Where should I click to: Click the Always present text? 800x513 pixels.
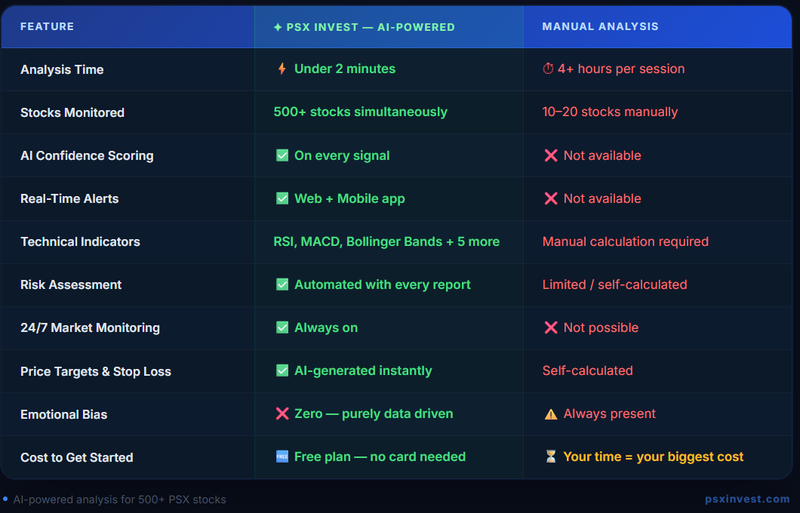coord(609,413)
